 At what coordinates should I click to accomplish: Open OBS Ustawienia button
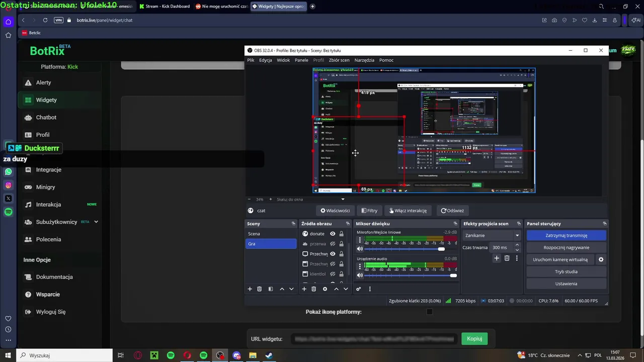click(x=567, y=284)
